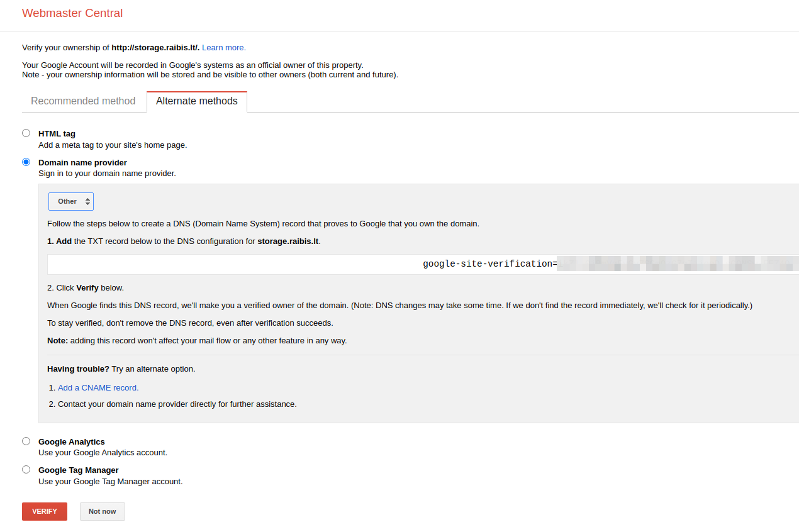Expand the domain name provider selection box
This screenshot has width=799, height=532.
coord(70,201)
